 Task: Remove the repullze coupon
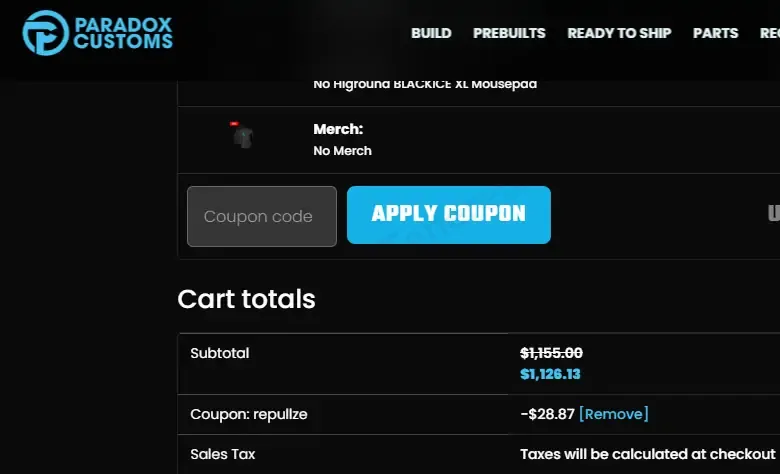click(613, 414)
